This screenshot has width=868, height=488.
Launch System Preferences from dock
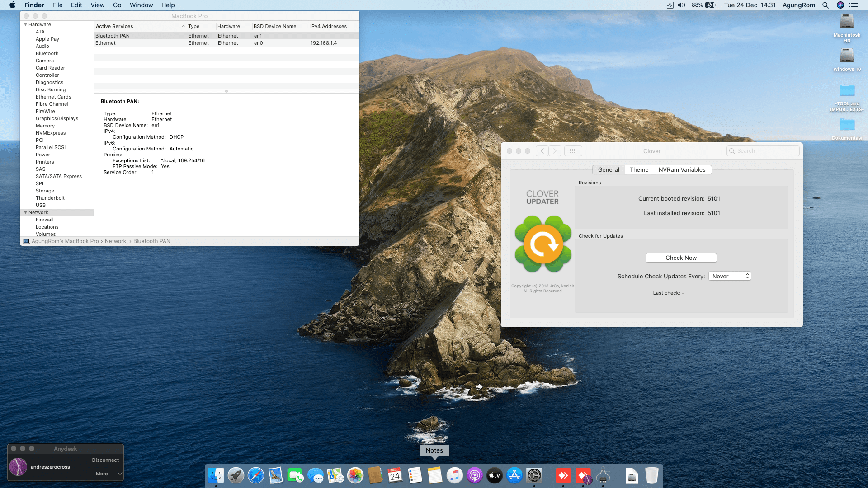point(534,475)
